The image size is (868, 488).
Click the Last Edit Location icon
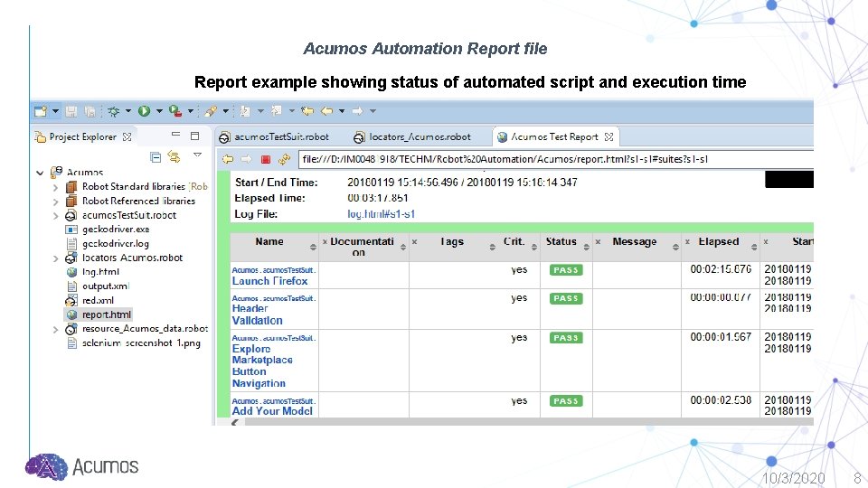pyautogui.click(x=307, y=111)
